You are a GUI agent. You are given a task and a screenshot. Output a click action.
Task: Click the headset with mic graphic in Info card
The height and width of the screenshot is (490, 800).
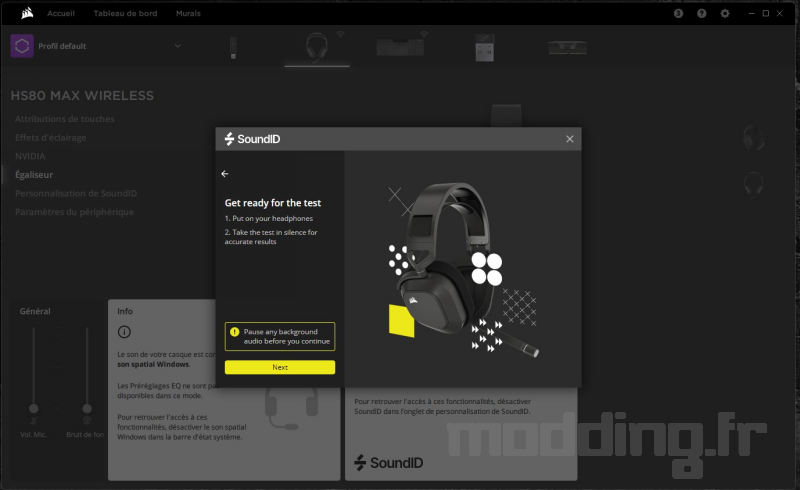[291, 408]
